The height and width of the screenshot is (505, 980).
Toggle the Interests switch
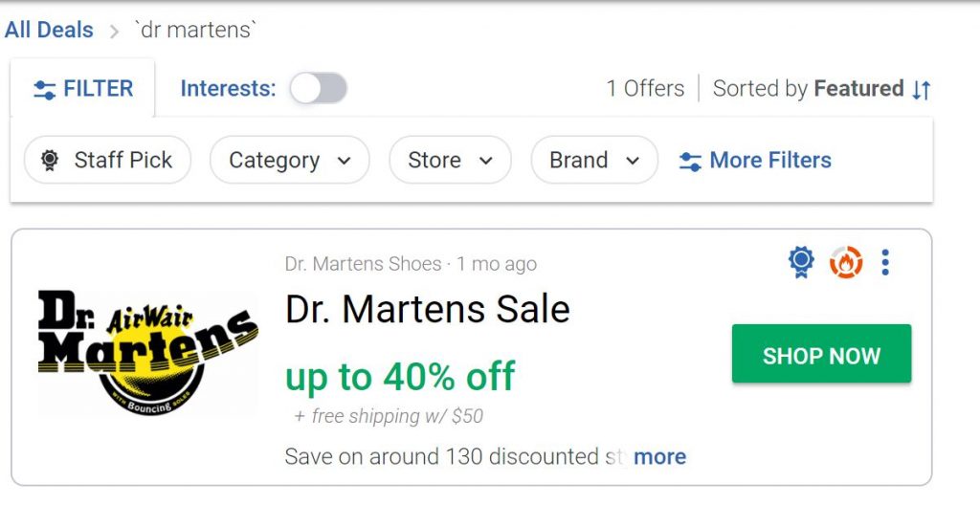[319, 89]
